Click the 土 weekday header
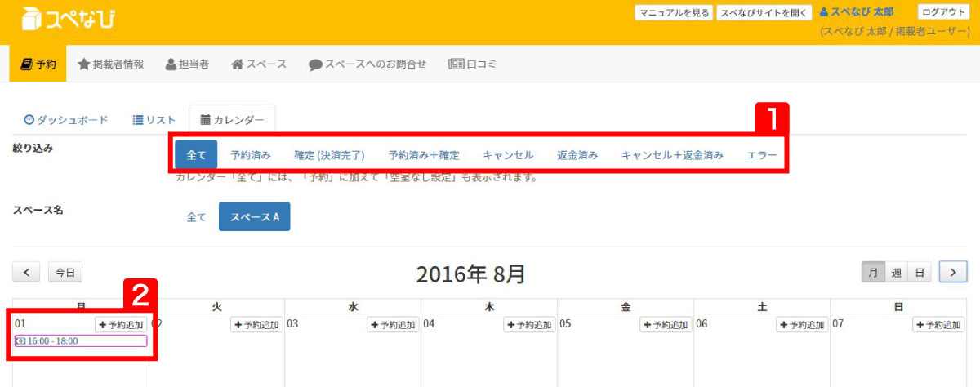980x387 pixels. pos(763,307)
